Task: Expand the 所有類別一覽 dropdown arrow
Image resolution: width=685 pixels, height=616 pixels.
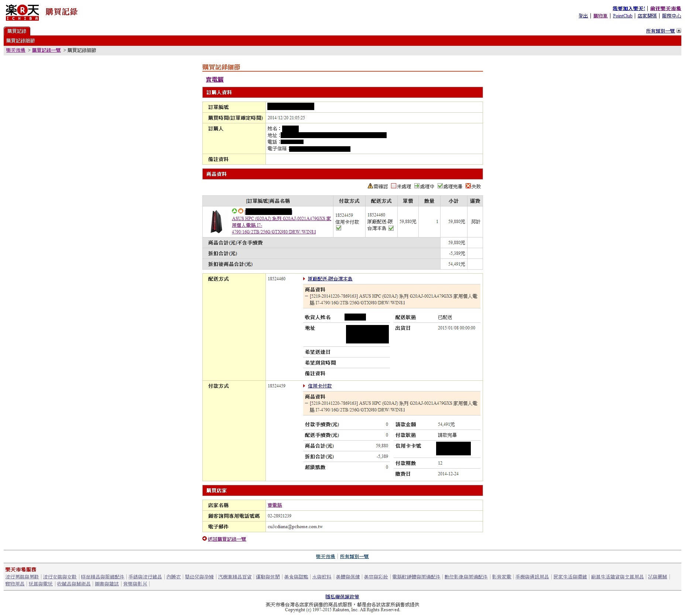Action: click(678, 31)
